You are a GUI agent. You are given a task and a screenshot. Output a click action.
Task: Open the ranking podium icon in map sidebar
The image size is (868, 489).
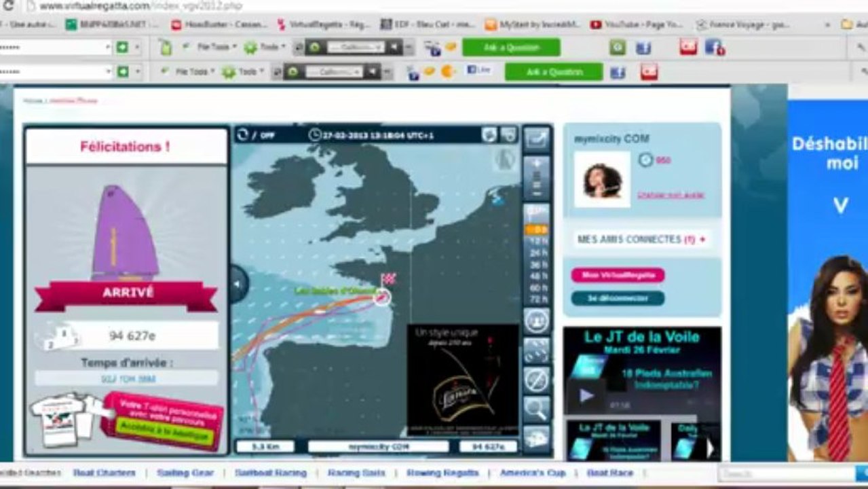pos(537,321)
